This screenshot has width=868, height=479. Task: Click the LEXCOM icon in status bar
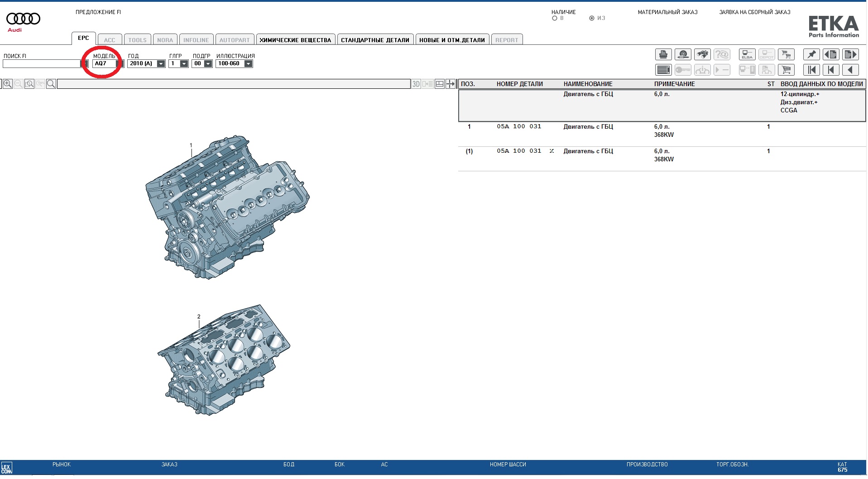pyautogui.click(x=6, y=468)
